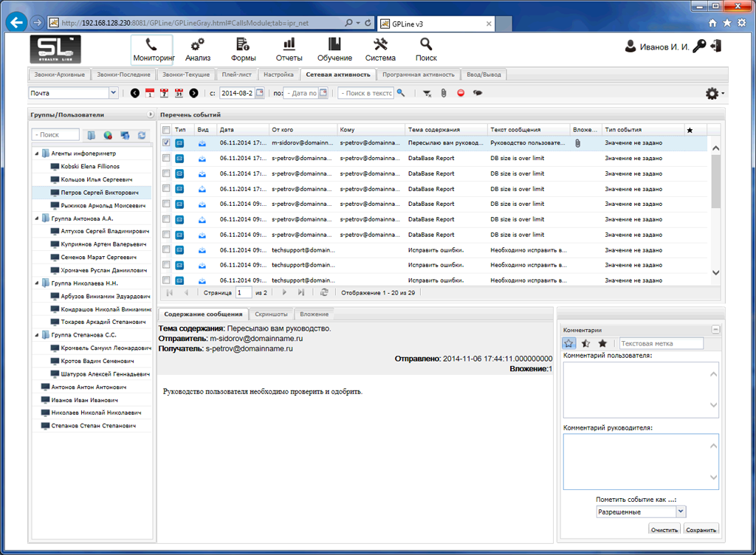The width and height of the screenshot is (756, 555).
Task: Click the Текстовая метка input field
Action: (x=661, y=343)
